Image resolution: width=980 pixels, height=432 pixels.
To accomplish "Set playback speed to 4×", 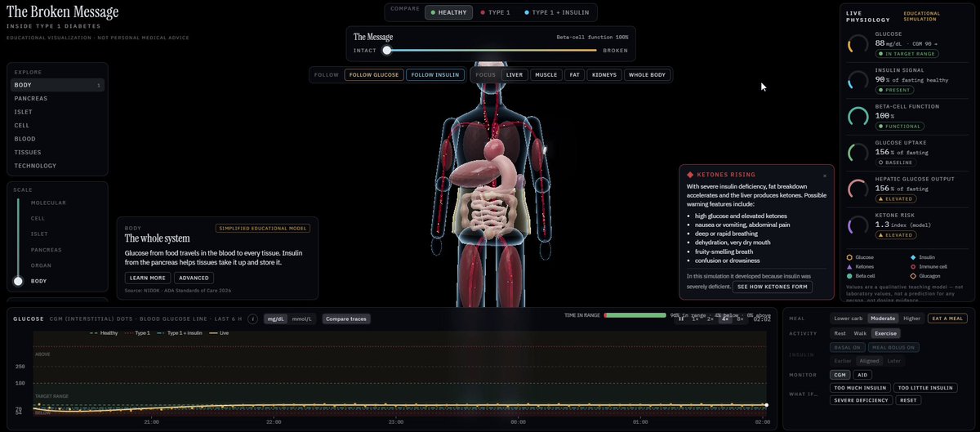I will pyautogui.click(x=724, y=318).
